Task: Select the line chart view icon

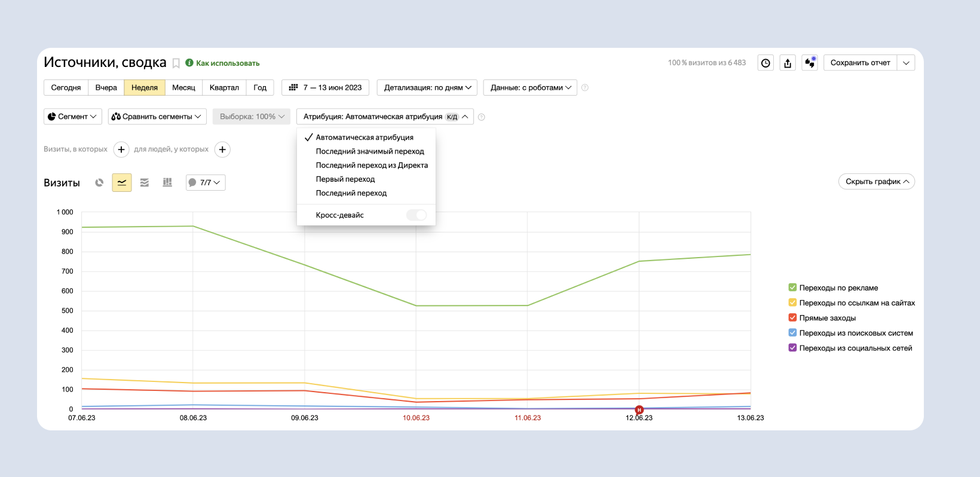Action: pyautogui.click(x=122, y=182)
